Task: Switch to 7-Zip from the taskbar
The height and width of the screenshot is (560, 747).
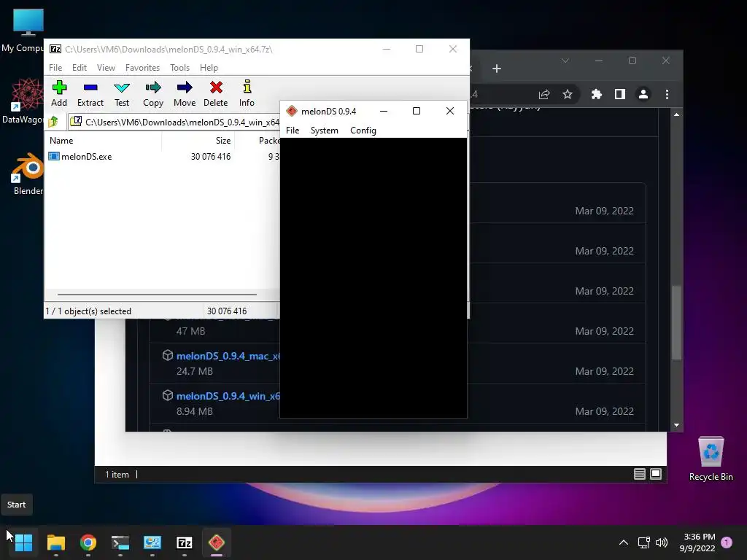Action: (185, 542)
